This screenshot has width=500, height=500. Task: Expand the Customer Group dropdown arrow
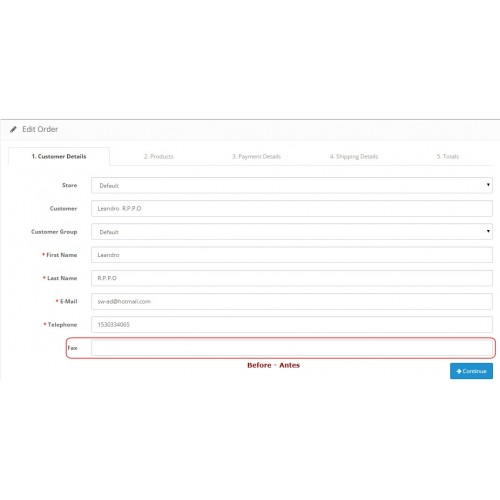coord(488,231)
